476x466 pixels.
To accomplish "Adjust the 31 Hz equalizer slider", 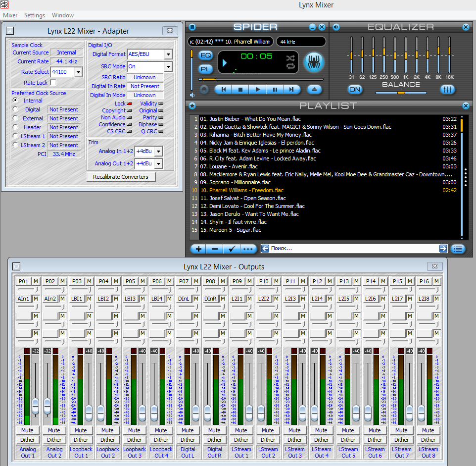I will [x=351, y=55].
